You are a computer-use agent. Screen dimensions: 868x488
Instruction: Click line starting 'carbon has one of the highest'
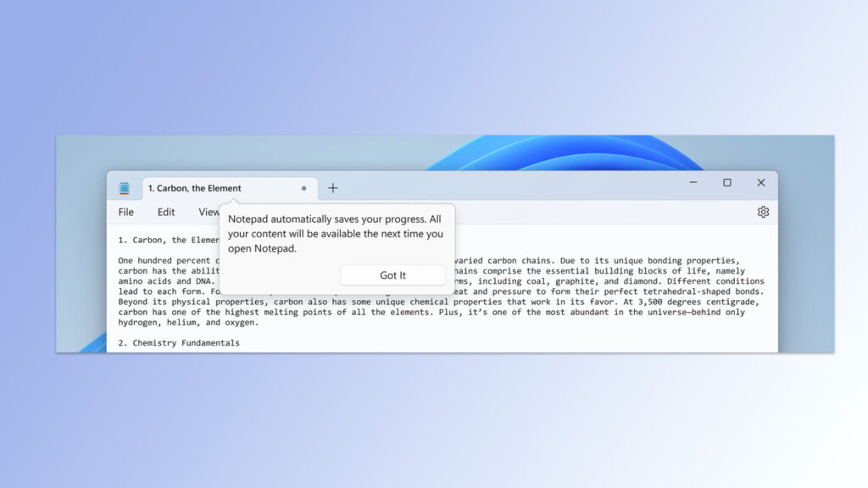[431, 312]
